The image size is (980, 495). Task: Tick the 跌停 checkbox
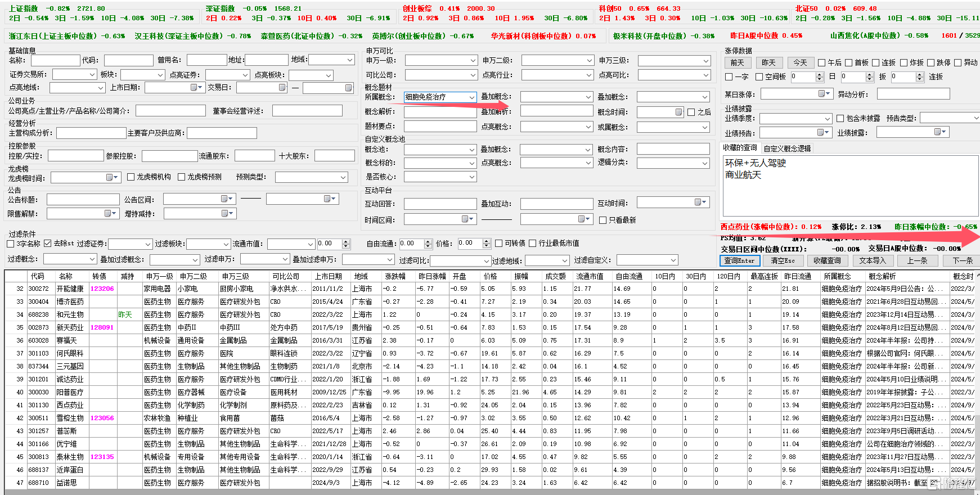930,62
